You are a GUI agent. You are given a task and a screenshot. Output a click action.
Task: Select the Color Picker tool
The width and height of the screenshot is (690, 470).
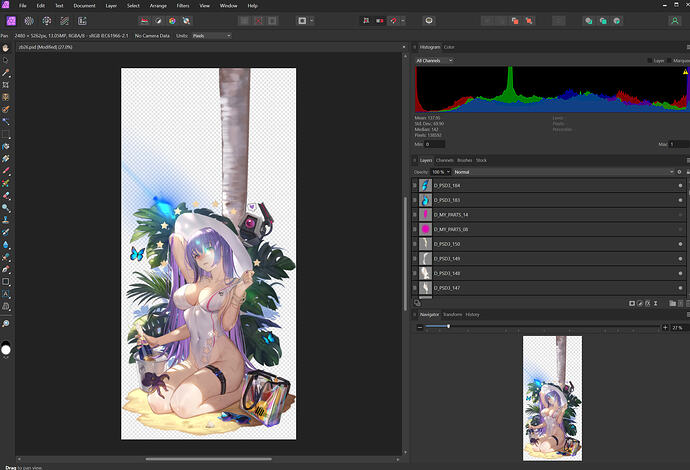click(x=6, y=72)
